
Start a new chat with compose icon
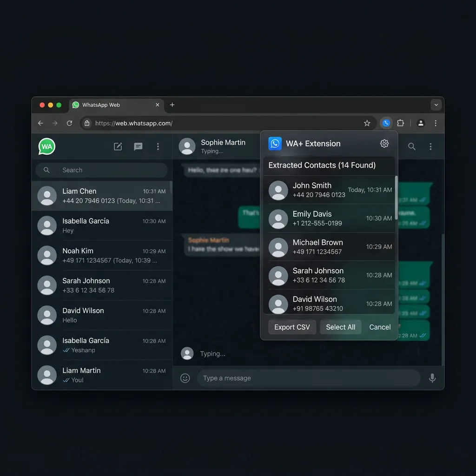(x=118, y=146)
